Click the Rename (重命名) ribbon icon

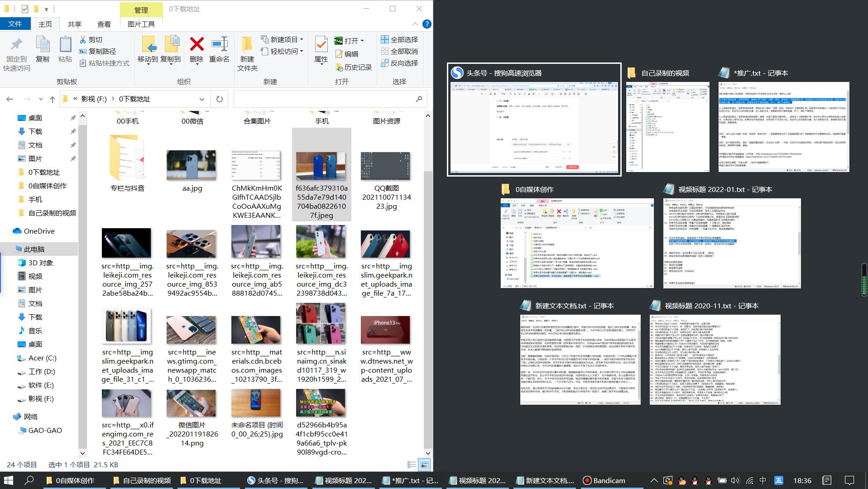219,44
